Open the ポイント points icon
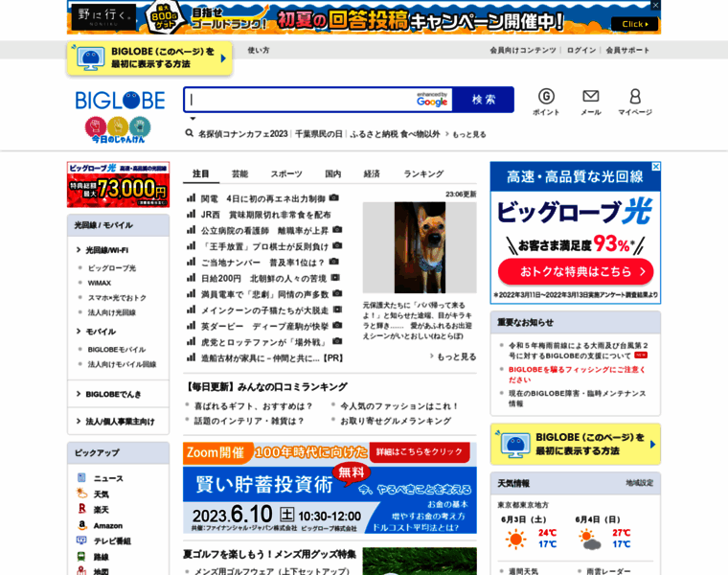Viewport: 728px width, 575px height. pyautogui.click(x=546, y=102)
